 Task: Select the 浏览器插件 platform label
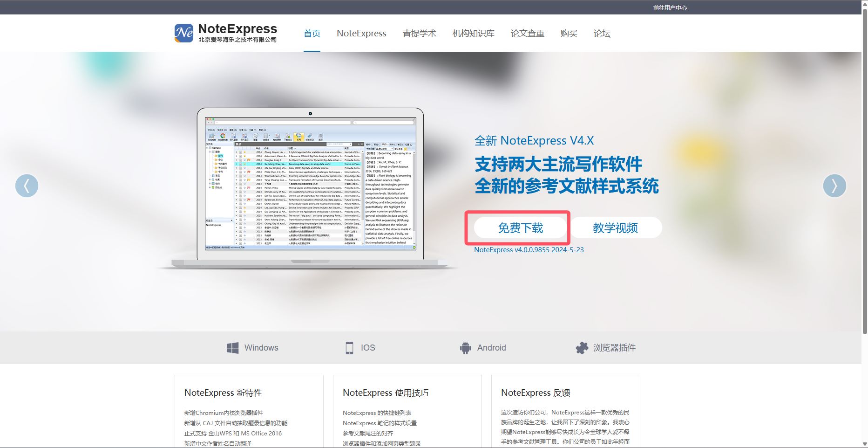pos(614,348)
